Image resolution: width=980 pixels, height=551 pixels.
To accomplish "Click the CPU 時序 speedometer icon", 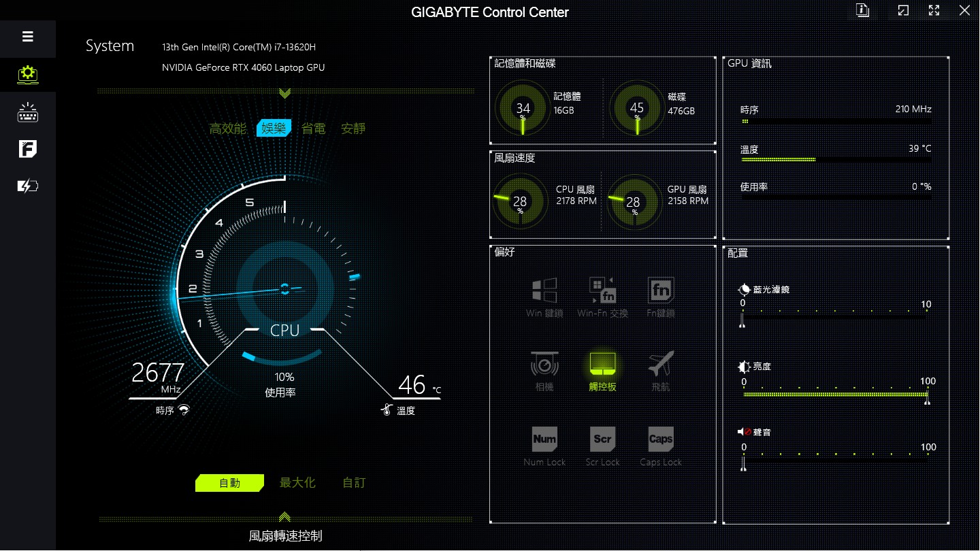I will pos(183,410).
